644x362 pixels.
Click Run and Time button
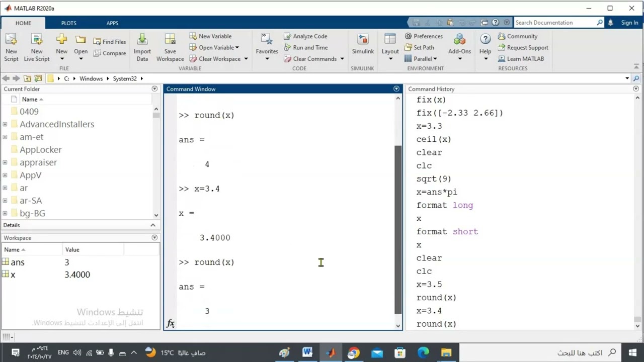[305, 47]
